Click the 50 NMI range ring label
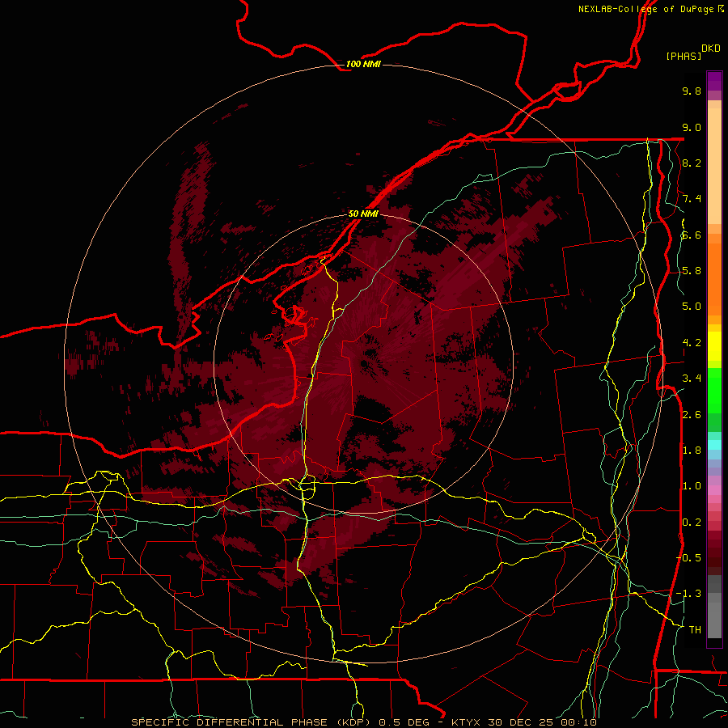The image size is (728, 728). pos(363,214)
